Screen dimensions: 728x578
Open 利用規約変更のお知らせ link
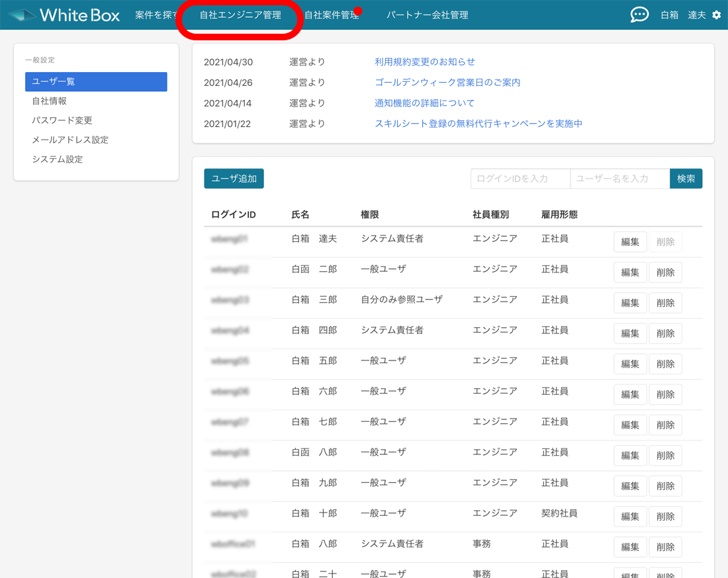424,62
